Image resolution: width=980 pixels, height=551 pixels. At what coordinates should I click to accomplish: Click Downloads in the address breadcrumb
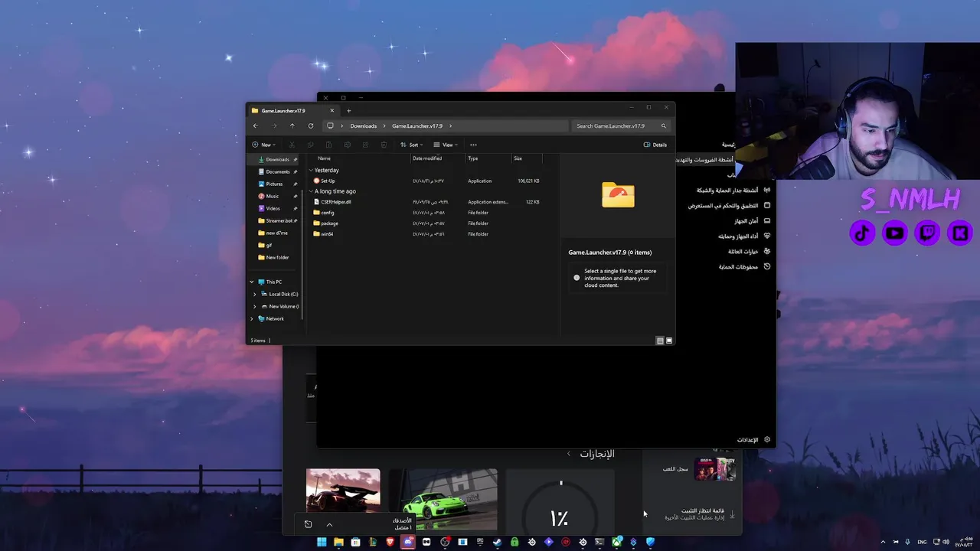coord(364,126)
